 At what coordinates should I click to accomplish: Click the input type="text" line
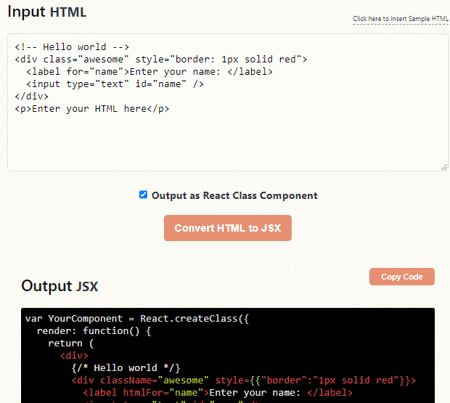(115, 84)
